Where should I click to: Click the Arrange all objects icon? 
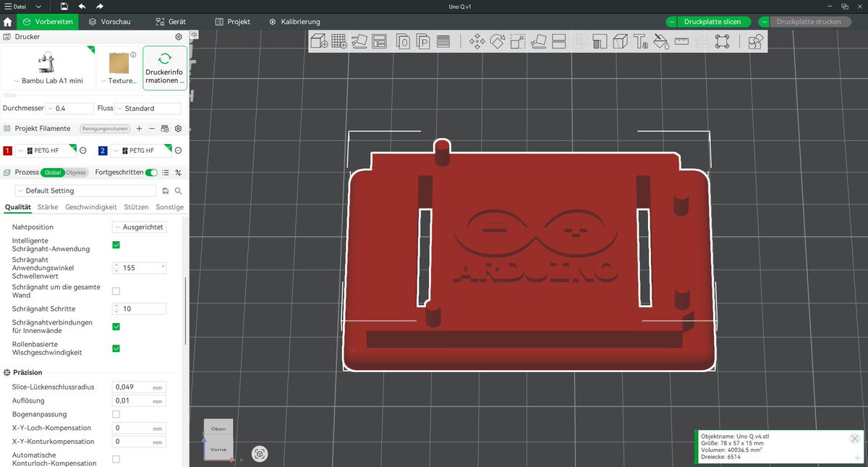coord(380,41)
